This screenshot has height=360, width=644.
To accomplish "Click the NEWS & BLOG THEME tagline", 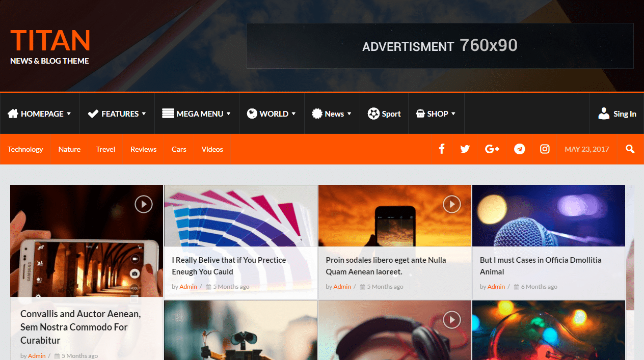I will coord(49,61).
